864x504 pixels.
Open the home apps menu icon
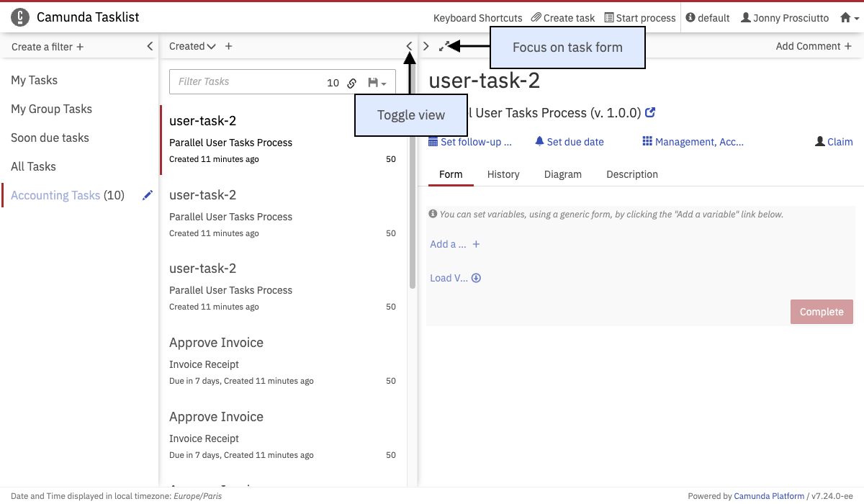[x=850, y=18]
